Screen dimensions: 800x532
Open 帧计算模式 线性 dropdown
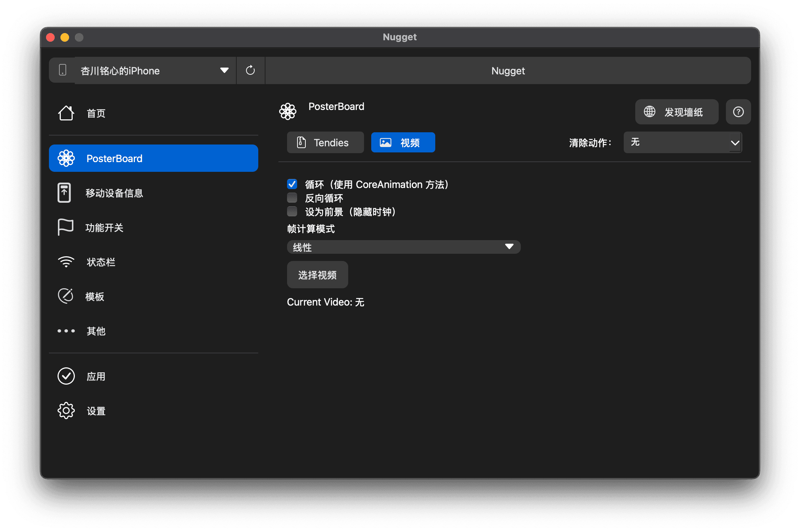[404, 247]
